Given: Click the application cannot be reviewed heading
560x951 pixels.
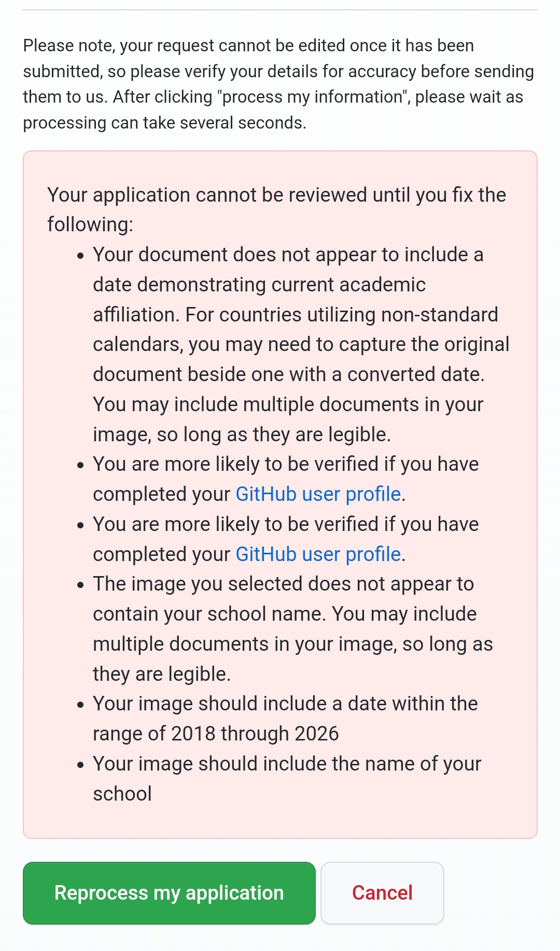Looking at the screenshot, I should pos(276,209).
